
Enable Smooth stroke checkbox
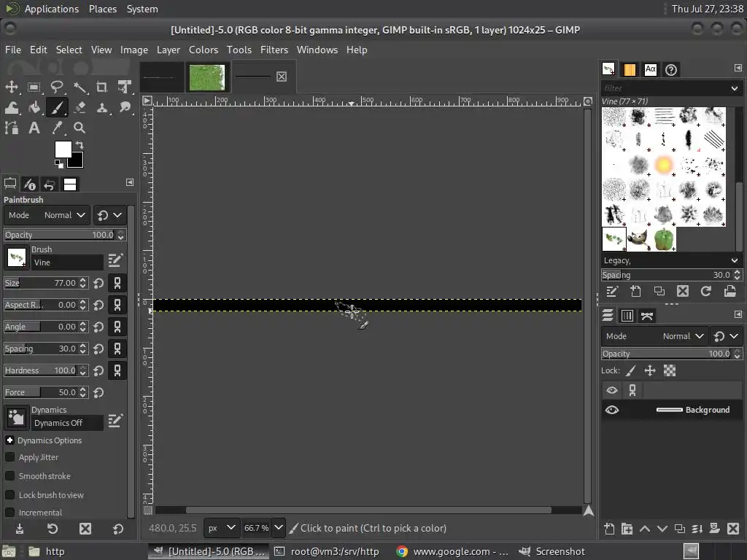(9, 476)
